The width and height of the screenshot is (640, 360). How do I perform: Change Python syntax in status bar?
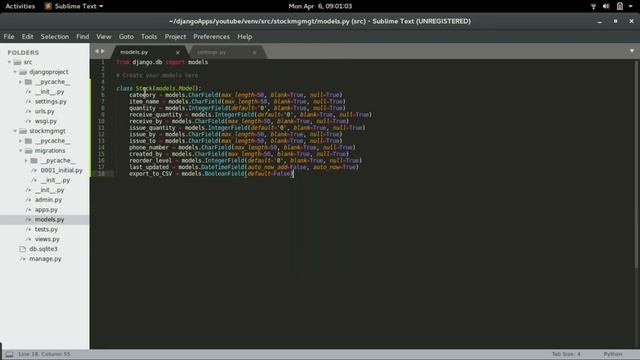[x=613, y=354]
